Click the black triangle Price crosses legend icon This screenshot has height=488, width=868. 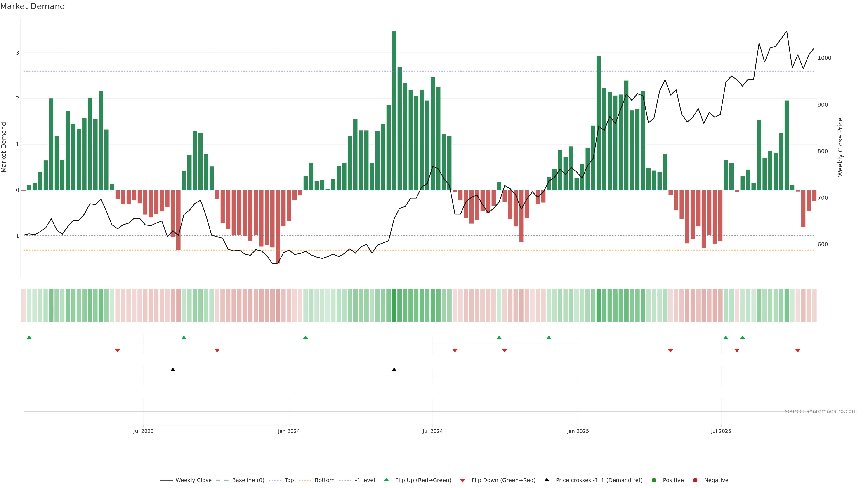point(547,480)
